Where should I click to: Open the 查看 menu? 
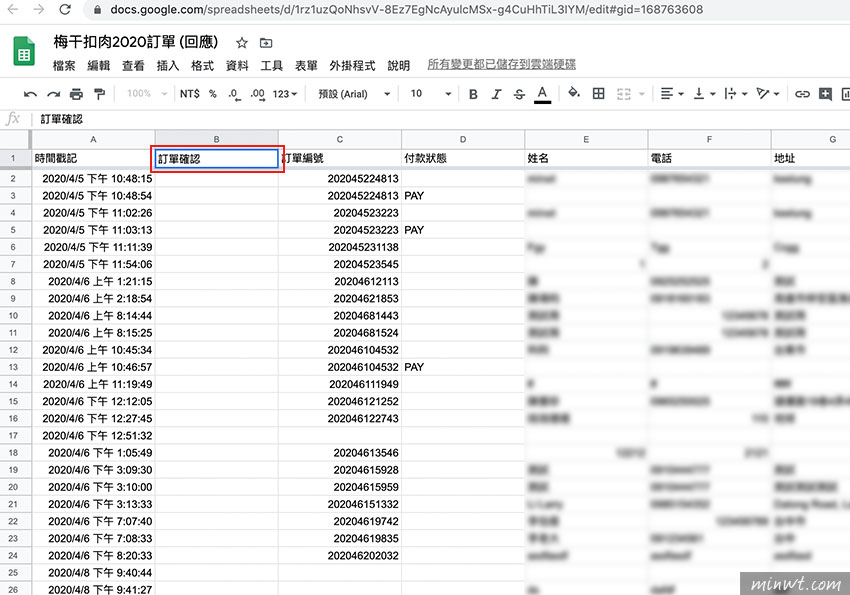[133, 66]
